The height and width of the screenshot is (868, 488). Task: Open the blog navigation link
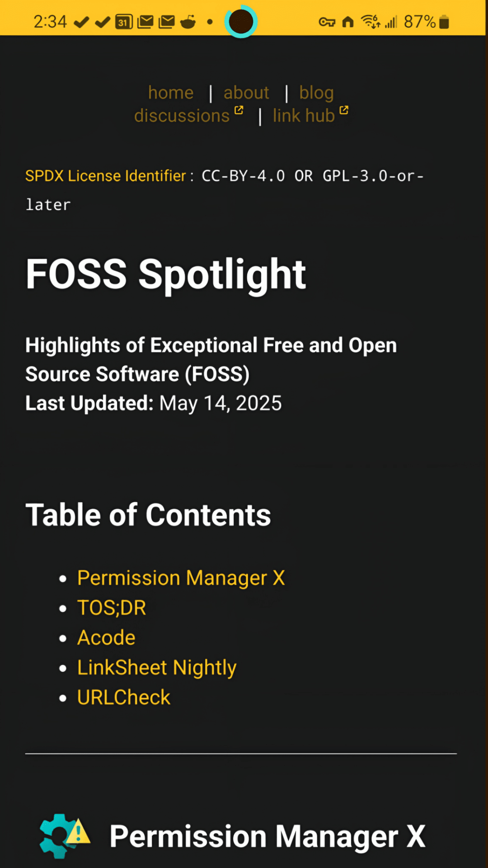point(316,93)
